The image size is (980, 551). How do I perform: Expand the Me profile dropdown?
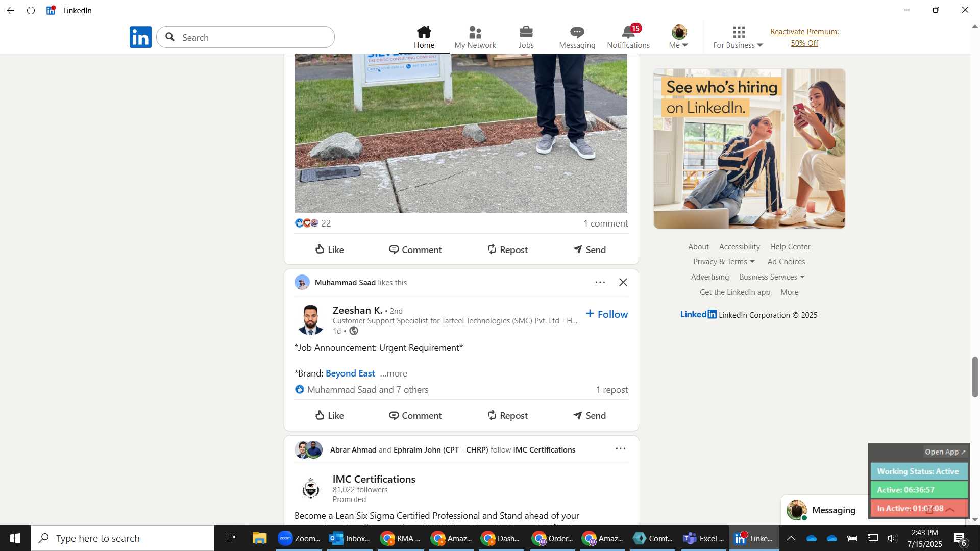[x=679, y=37]
